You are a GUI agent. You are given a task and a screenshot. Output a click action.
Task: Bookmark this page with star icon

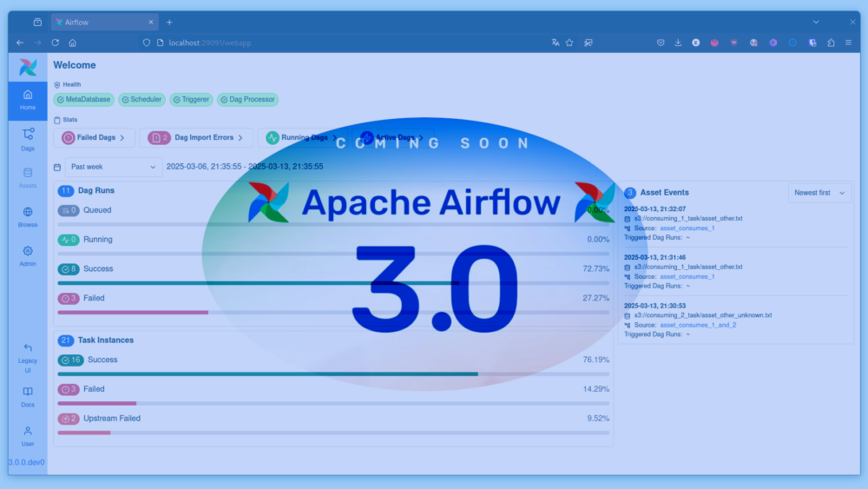coord(569,43)
